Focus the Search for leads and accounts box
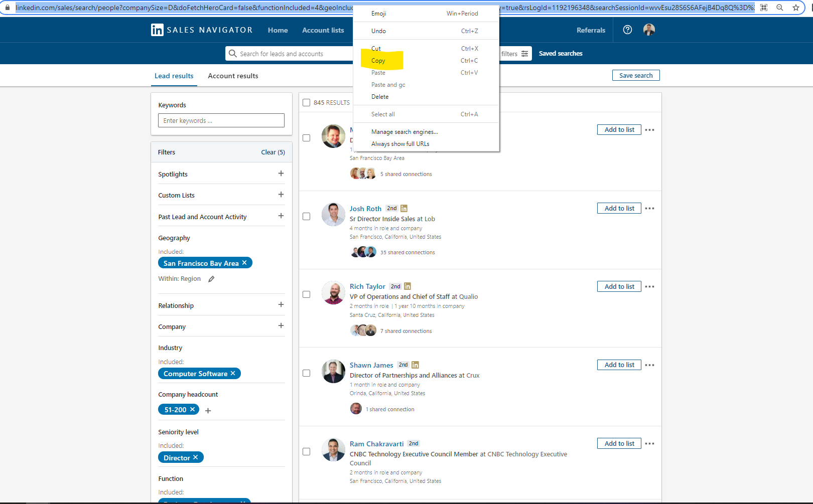The image size is (813, 504). (290, 54)
